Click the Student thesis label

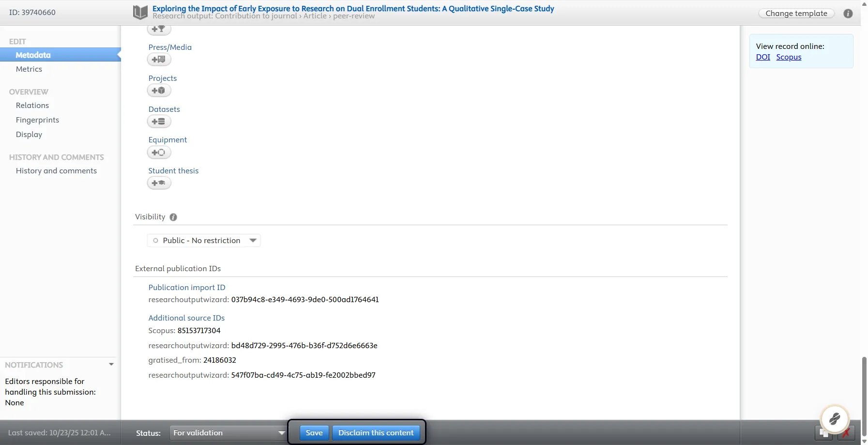(x=173, y=171)
